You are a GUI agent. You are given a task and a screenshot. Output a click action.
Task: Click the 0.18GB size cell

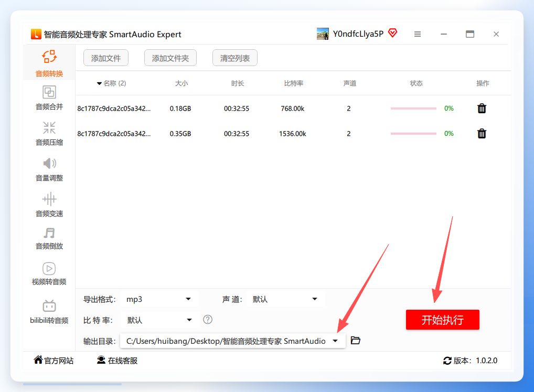point(180,108)
